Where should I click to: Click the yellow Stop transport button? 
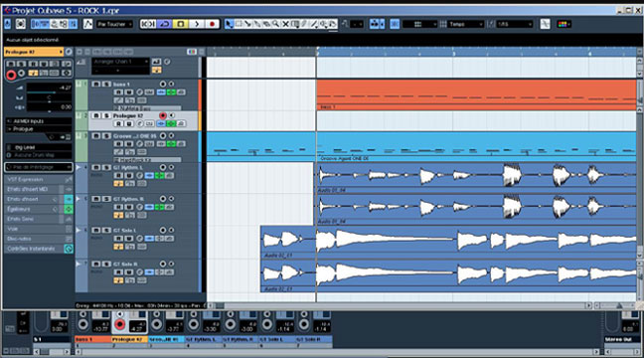tap(180, 24)
